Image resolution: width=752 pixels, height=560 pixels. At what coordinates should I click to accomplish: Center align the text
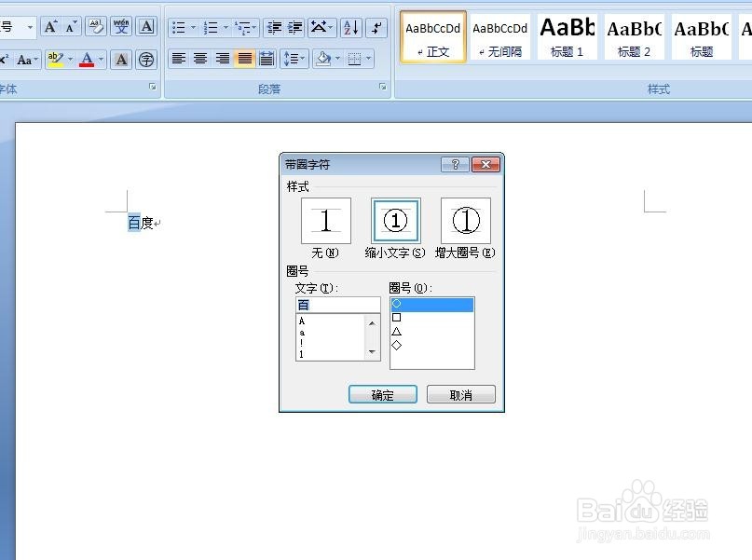(x=200, y=59)
